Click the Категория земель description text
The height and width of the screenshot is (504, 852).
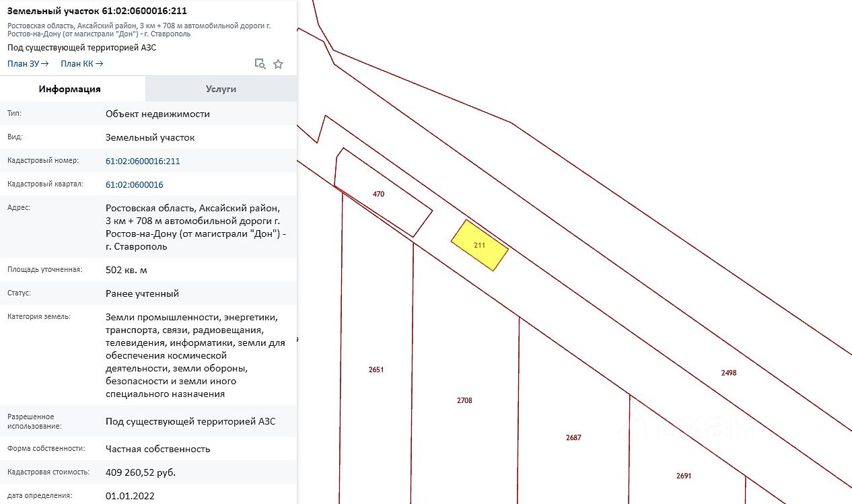(x=195, y=355)
